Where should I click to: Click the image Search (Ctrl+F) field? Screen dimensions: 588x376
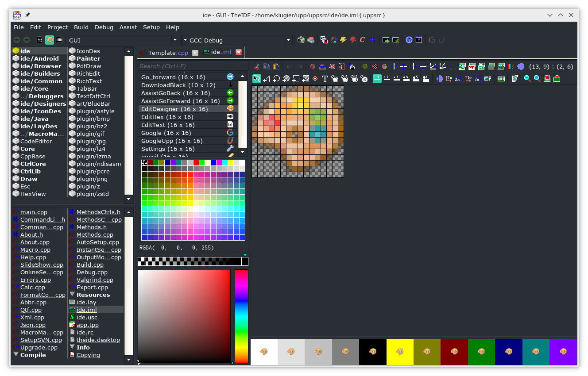tap(193, 66)
